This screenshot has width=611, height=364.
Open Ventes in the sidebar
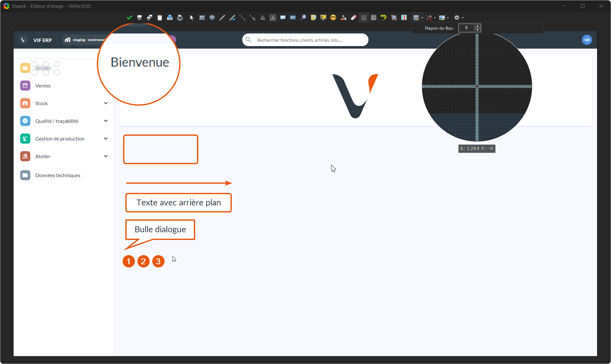(x=43, y=86)
